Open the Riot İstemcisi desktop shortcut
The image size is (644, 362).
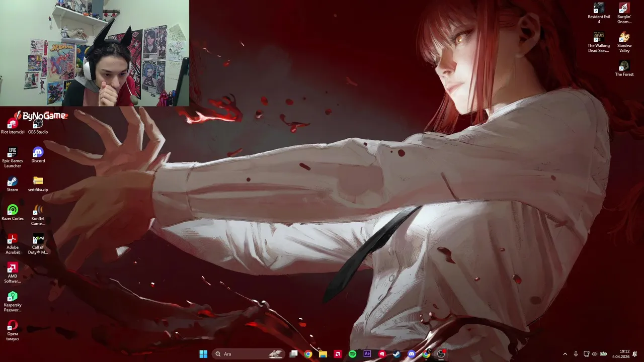(x=13, y=125)
